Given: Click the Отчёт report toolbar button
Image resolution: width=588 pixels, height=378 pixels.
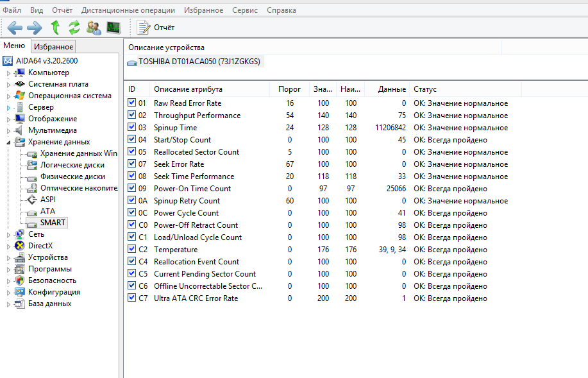Looking at the screenshot, I should pyautogui.click(x=156, y=28).
